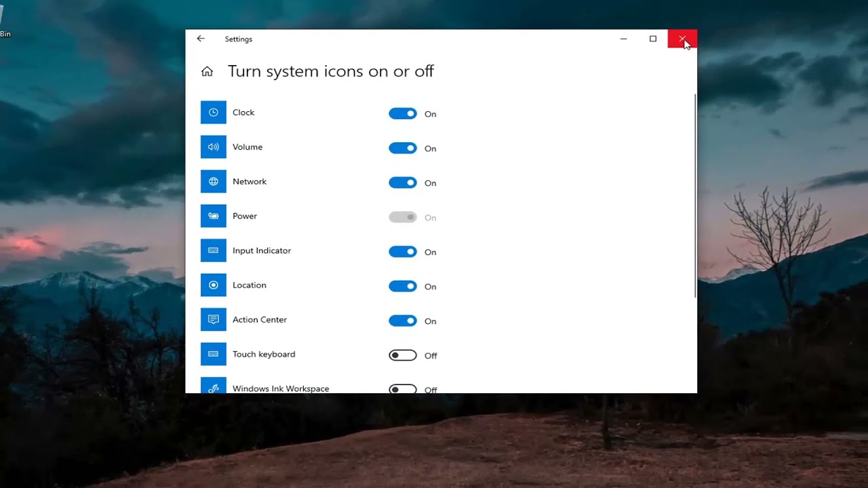868x488 pixels.
Task: Click the Action Center message icon
Action: tap(213, 319)
